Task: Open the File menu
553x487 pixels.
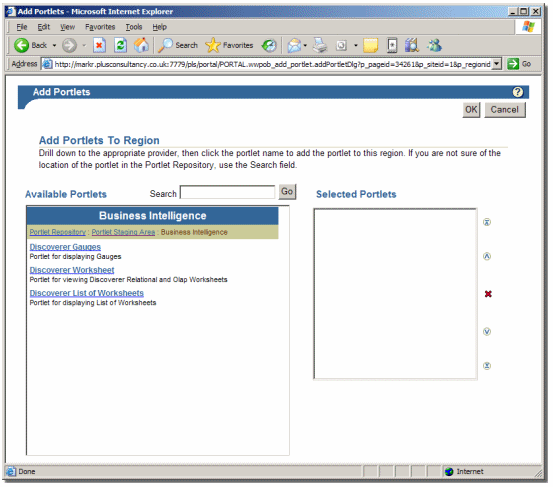Action: click(x=22, y=27)
